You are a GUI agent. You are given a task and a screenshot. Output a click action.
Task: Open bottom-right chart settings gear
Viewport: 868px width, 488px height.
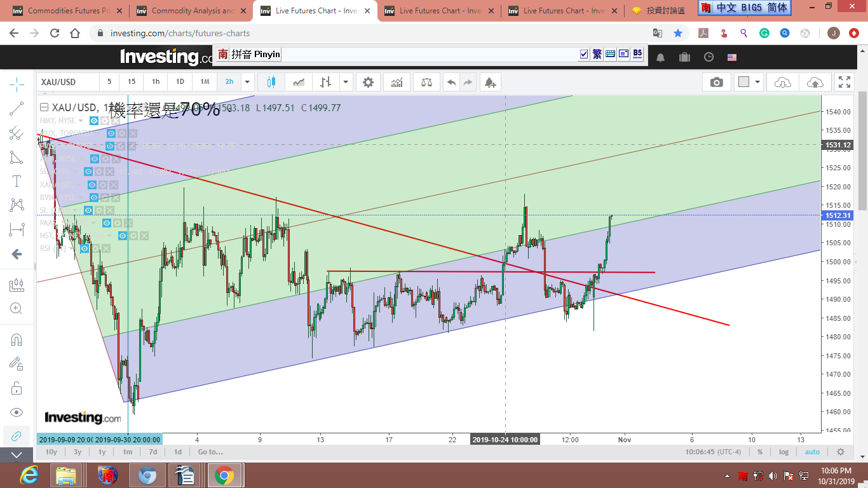pos(841,452)
